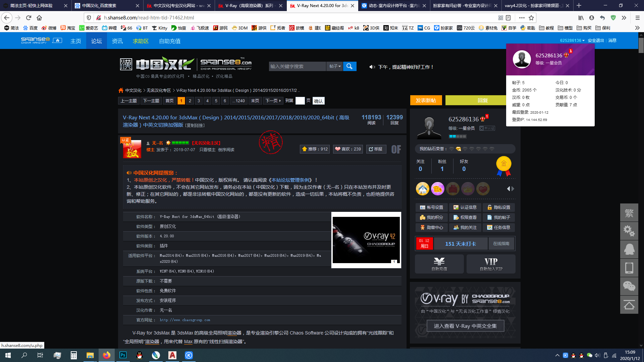644x362 pixels.
Task: Open Calculator from the taskbar
Action: [74, 355]
